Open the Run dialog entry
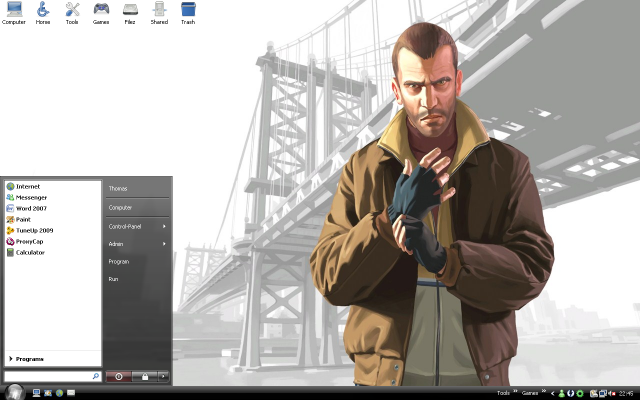The width and height of the screenshot is (640, 400). [113, 279]
